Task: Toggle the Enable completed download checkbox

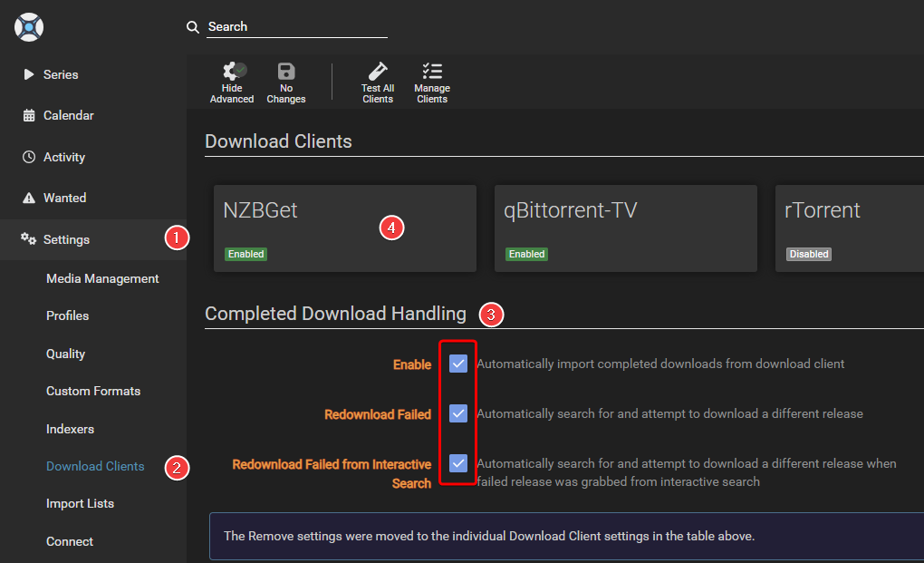Action: click(x=458, y=364)
